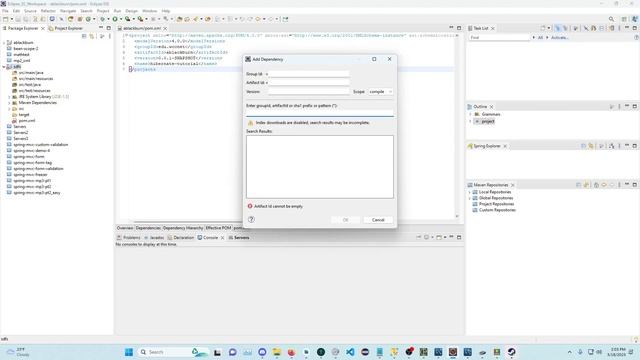Switch to Dependencies editor tab

[x=148, y=228]
